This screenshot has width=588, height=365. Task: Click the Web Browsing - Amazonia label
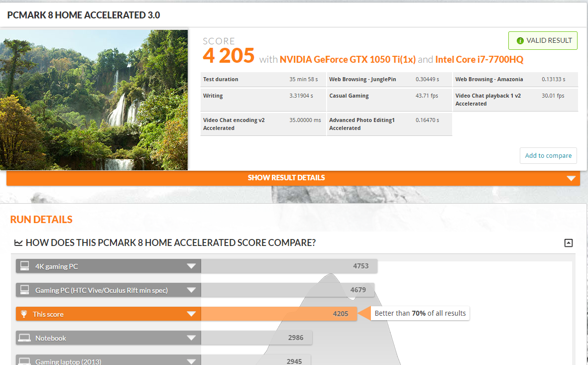pyautogui.click(x=489, y=79)
